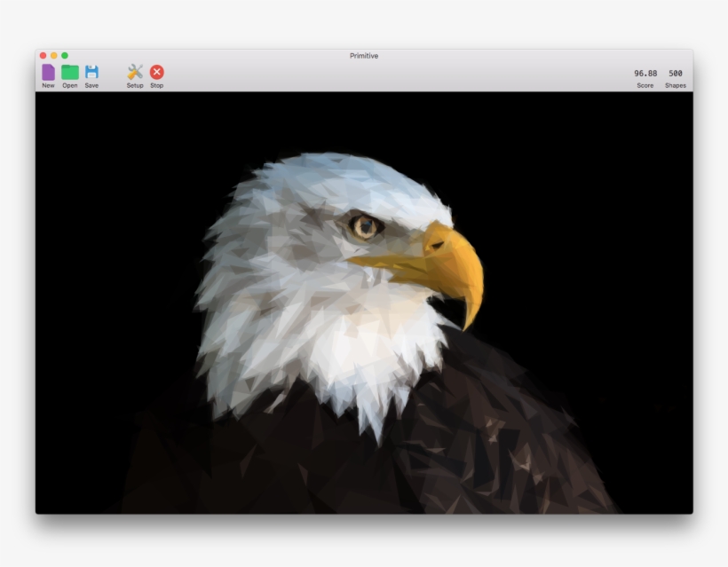This screenshot has width=728, height=567.
Task: Click the Shapes counter showing 500
Action: point(677,72)
